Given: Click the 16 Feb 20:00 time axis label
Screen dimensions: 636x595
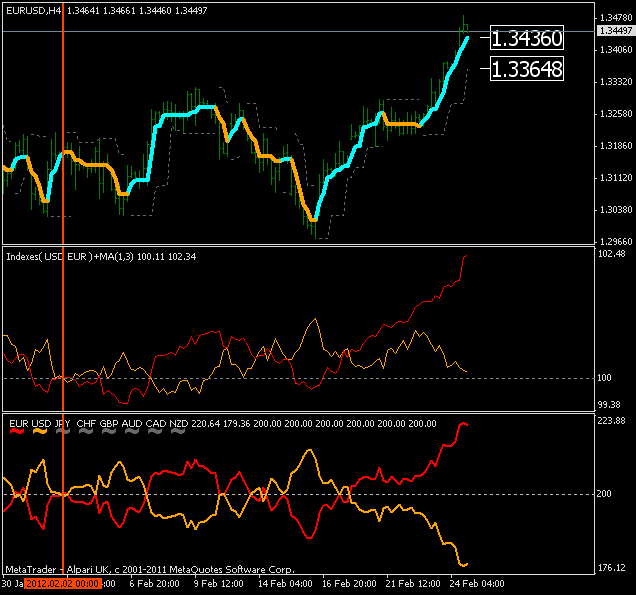Looking at the screenshot, I should (x=349, y=584).
